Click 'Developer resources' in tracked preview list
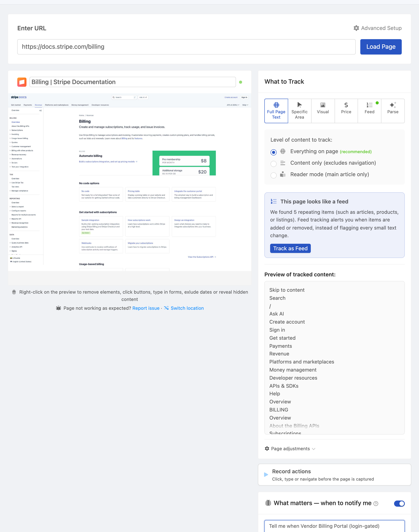 click(x=293, y=378)
